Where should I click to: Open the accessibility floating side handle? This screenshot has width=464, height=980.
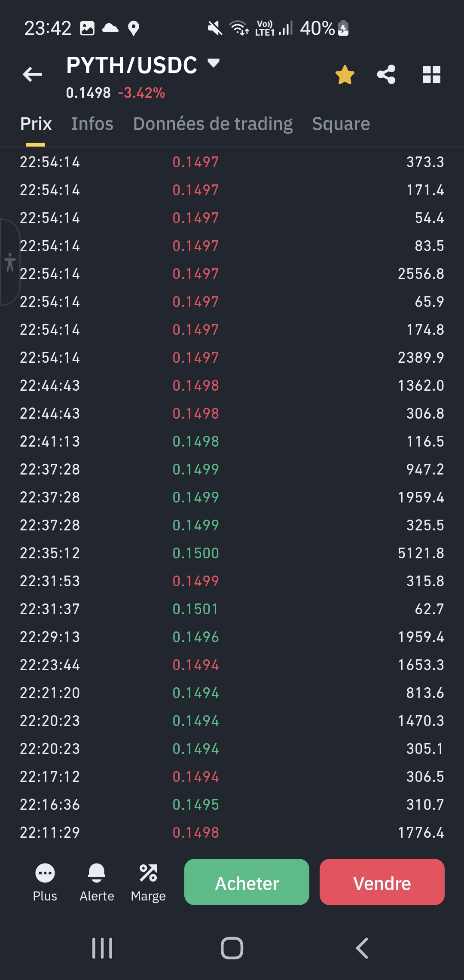click(x=9, y=262)
